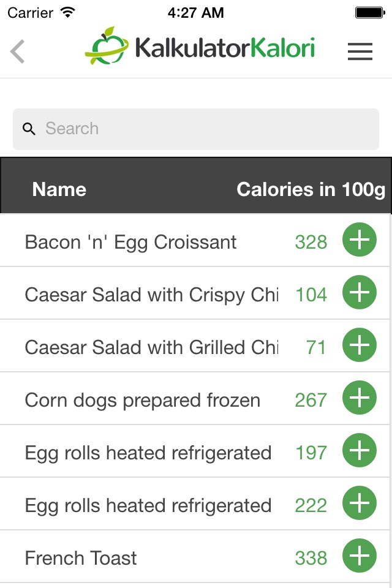The image size is (392, 588).
Task: Add Egg rolls item with 197 calories
Action: (x=360, y=450)
